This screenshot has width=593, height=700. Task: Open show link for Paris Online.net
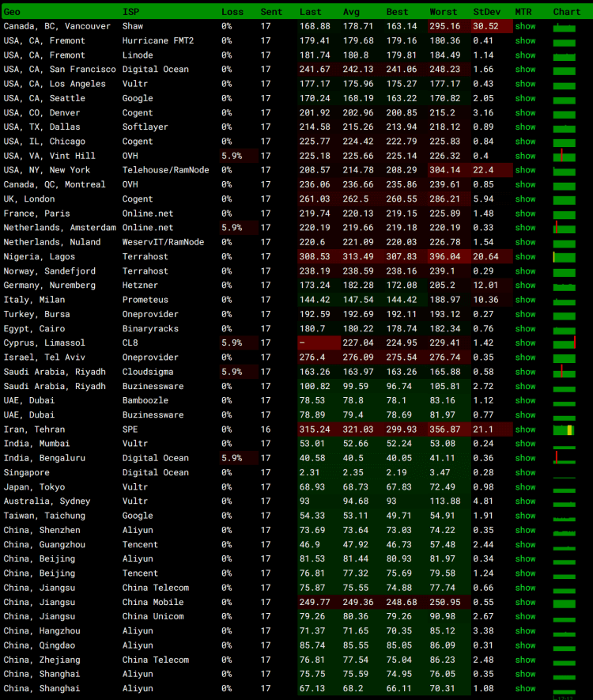click(525, 214)
